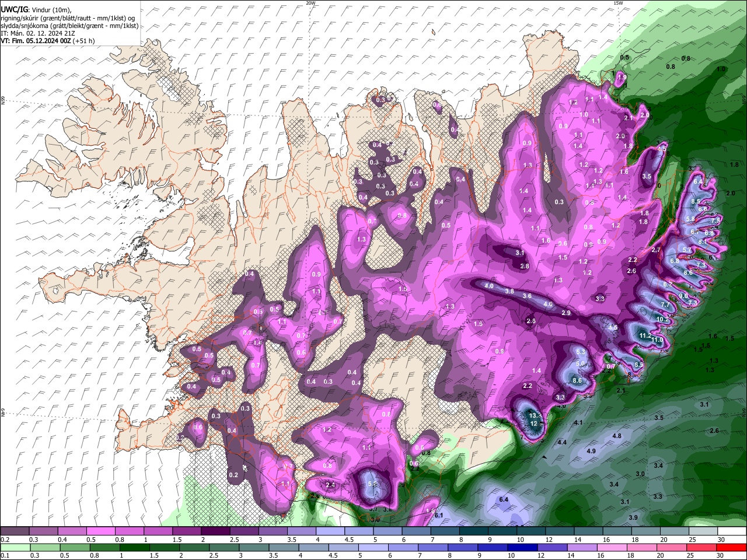Click the '15W' longitude label
Viewport: 747px width, 560px height.
618,3
